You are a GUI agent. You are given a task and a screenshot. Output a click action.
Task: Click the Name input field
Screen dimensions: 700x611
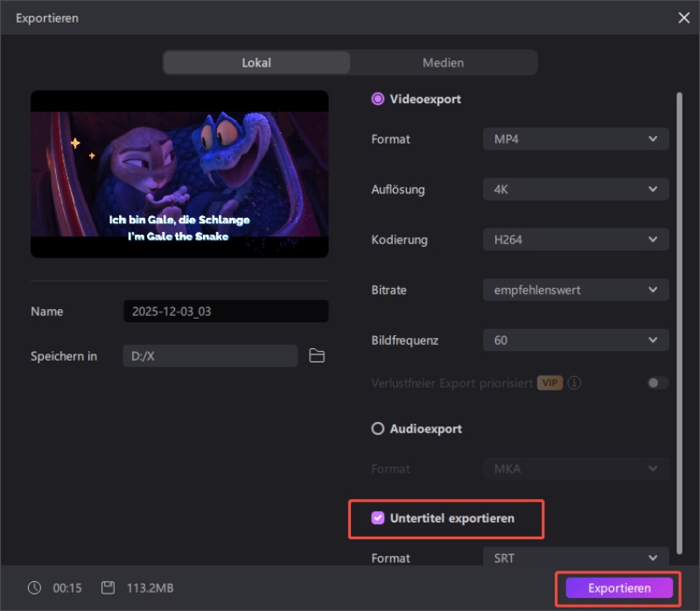click(226, 312)
